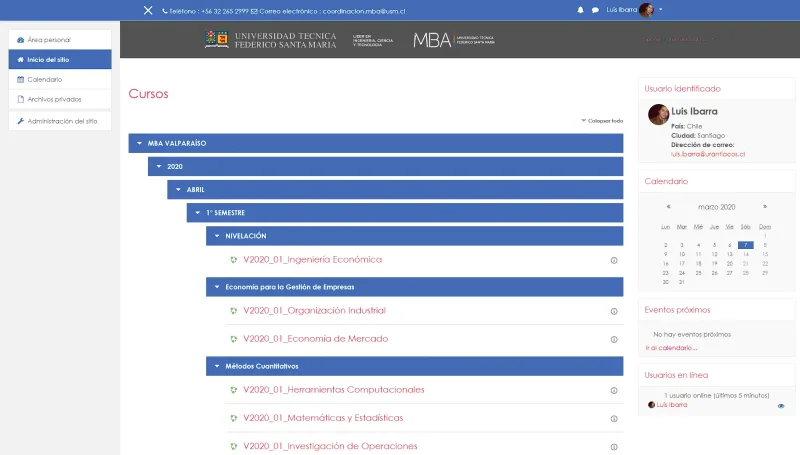The width and height of the screenshot is (800, 455).
Task: Open Administración del sitio in sidebar
Action: pos(60,121)
